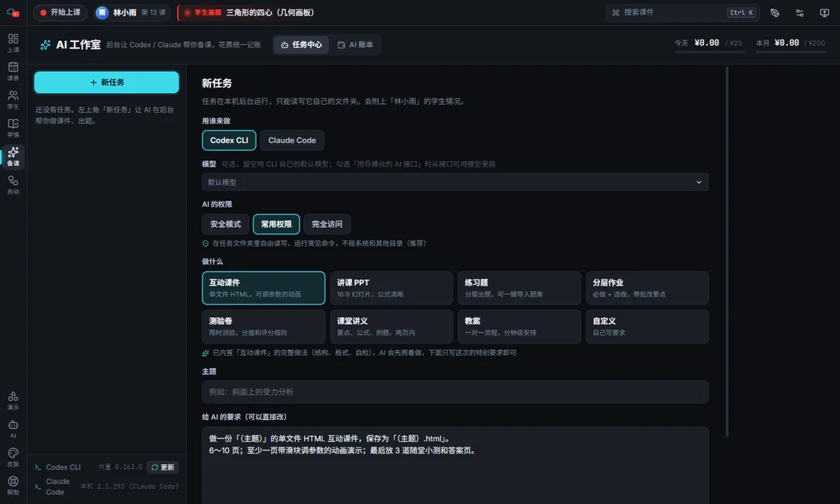Click the 新任务 button
The width and height of the screenshot is (840, 504).
pos(107,82)
